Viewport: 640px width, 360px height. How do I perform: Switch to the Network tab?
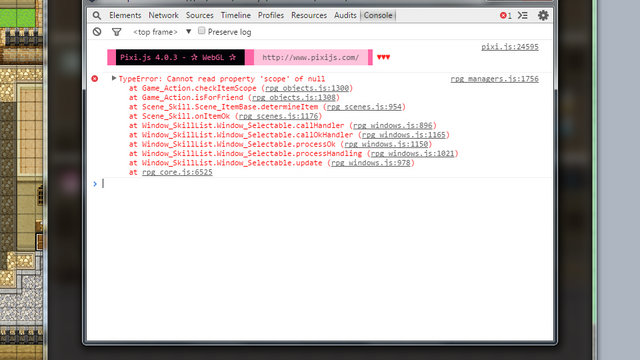[163, 16]
